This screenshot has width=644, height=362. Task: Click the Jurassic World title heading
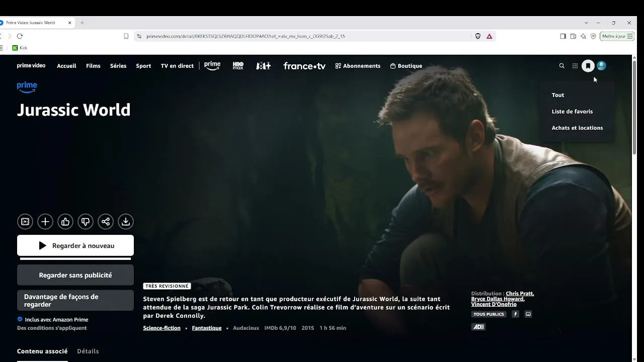click(x=74, y=110)
